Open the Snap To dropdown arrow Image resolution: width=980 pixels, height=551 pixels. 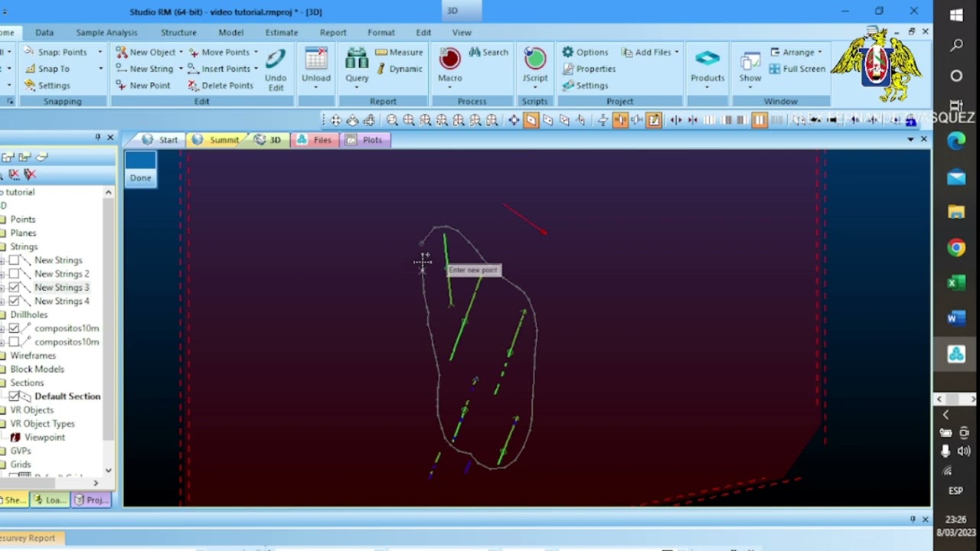[100, 69]
